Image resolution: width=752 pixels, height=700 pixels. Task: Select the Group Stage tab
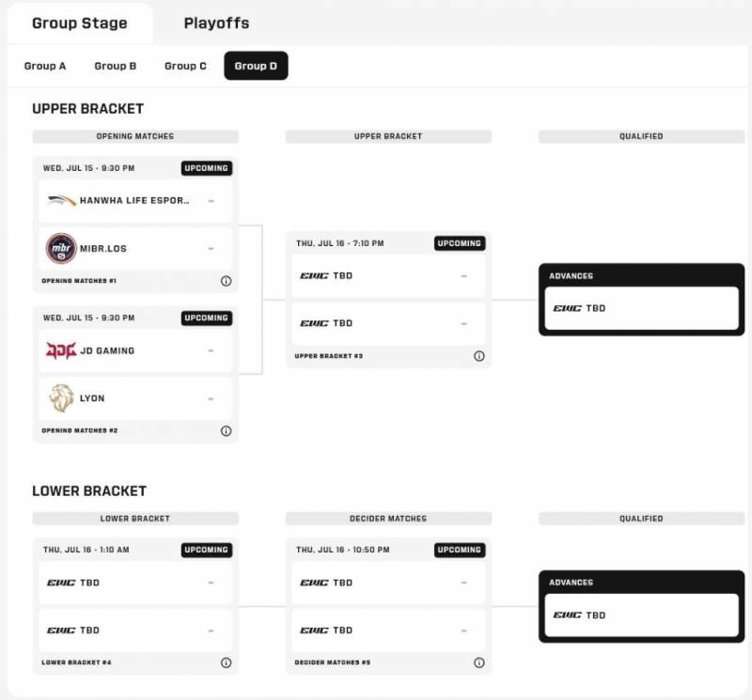tap(80, 23)
